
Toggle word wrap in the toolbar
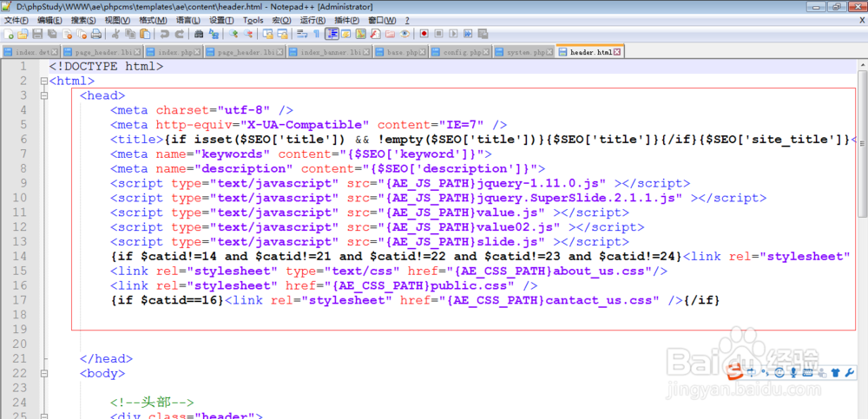coord(302,34)
